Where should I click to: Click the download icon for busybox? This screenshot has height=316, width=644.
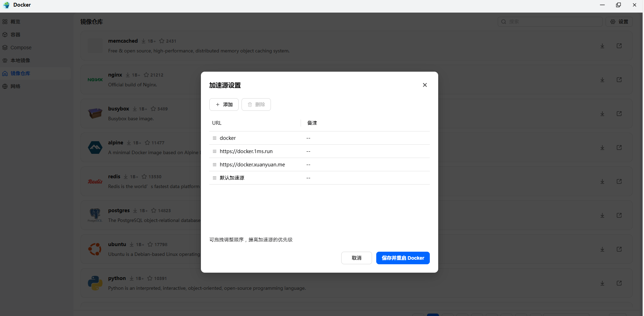602,114
